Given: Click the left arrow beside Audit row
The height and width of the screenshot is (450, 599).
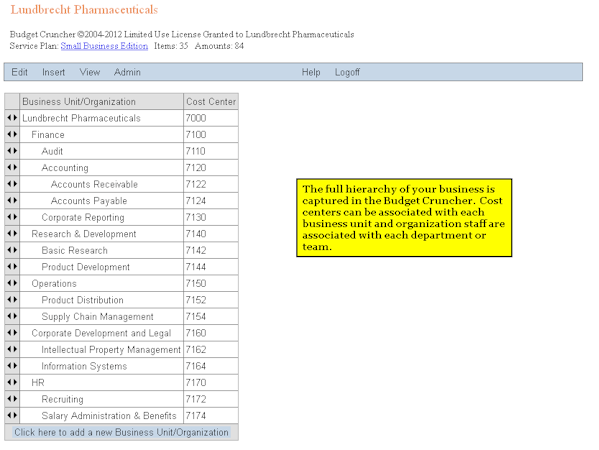Looking at the screenshot, I should [9, 151].
